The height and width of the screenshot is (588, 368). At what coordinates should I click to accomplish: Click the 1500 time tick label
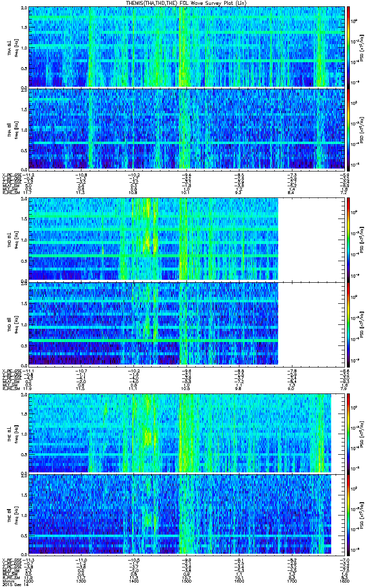pos(186,582)
